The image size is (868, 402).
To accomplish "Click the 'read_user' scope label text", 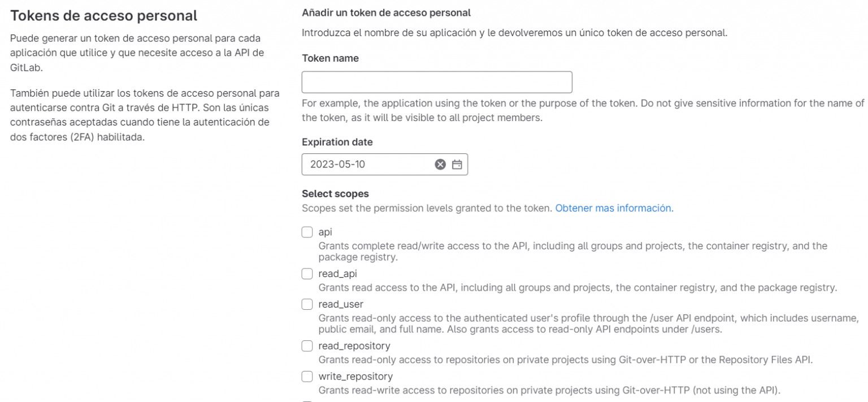I will (341, 304).
